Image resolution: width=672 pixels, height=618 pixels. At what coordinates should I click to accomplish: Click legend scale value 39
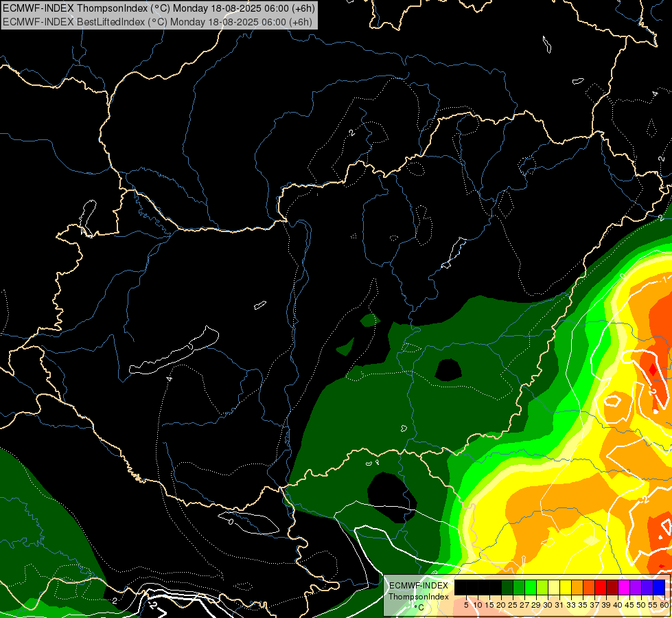606,605
